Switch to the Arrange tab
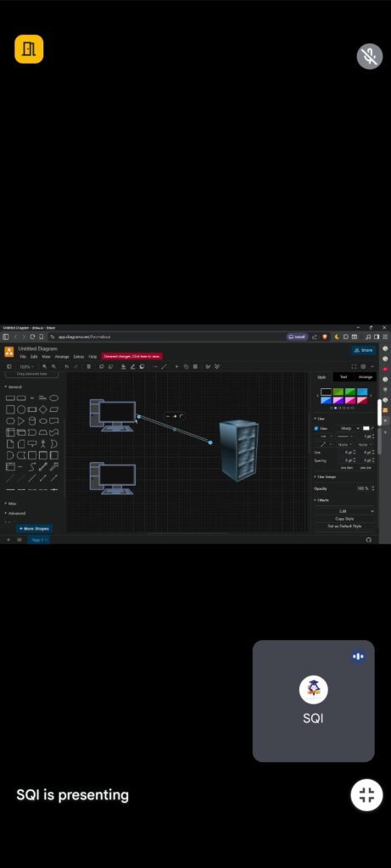 click(365, 377)
